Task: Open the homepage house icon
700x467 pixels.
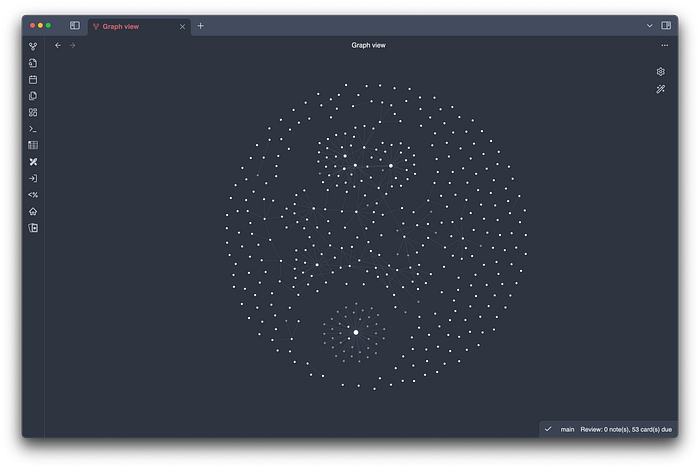Action: tap(33, 211)
